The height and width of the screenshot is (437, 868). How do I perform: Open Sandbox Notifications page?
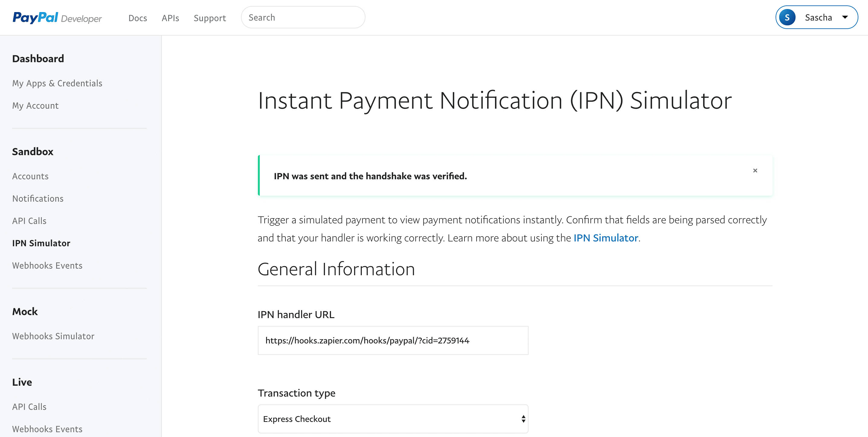[38, 198]
